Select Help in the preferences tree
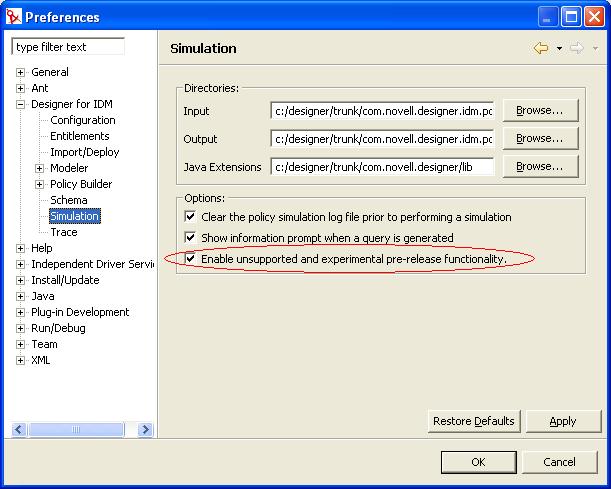This screenshot has width=611, height=489. pos(42,248)
